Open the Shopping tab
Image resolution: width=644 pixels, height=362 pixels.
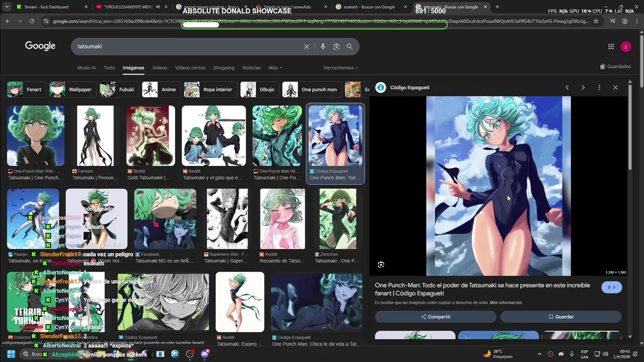tap(224, 68)
